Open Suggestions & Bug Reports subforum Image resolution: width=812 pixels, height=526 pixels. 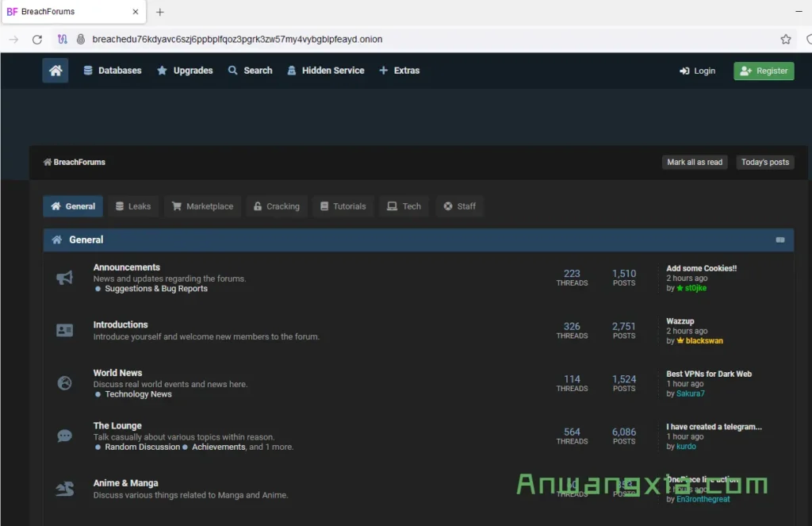pyautogui.click(x=156, y=289)
